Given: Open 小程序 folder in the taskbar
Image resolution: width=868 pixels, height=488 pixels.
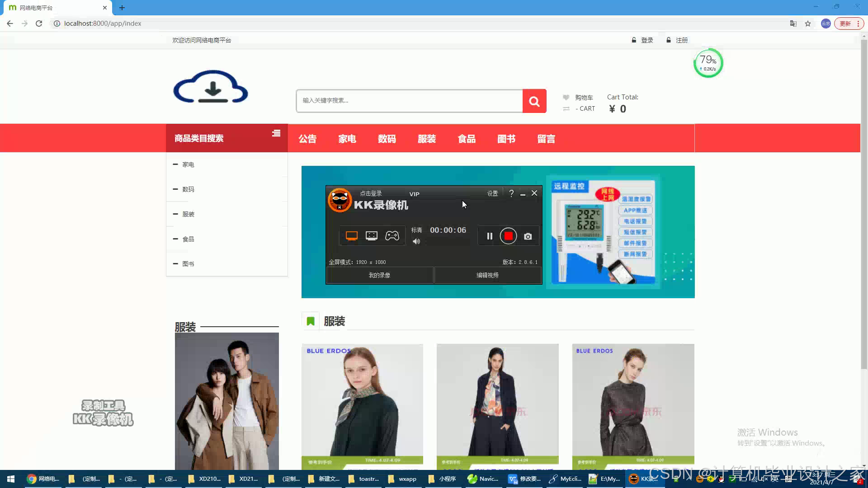Looking at the screenshot, I should click(x=442, y=479).
